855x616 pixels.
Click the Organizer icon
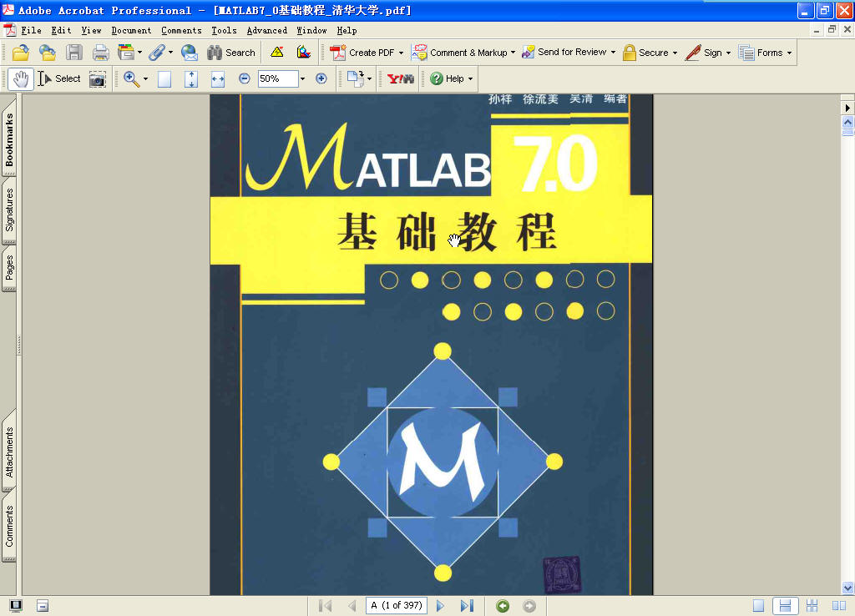125,53
